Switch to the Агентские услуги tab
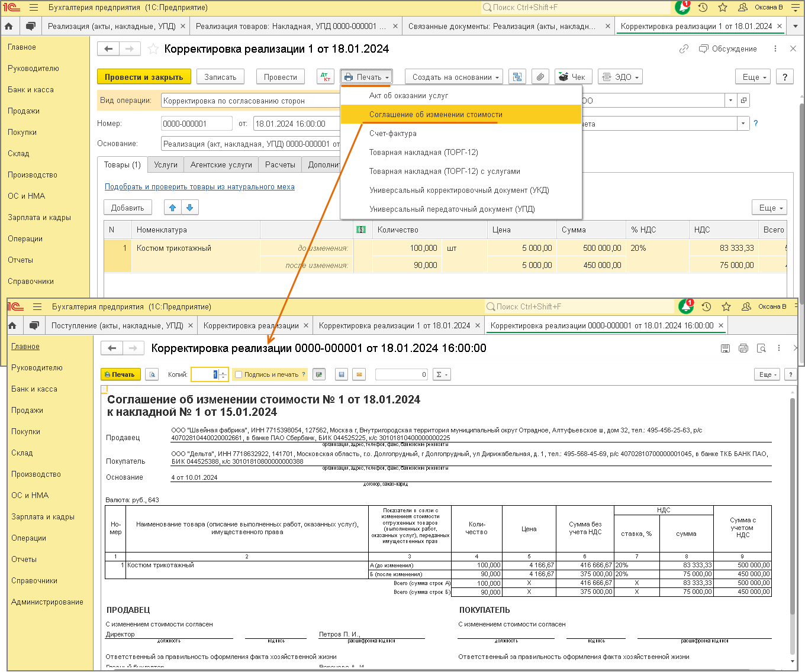805x672 pixels. pos(221,164)
